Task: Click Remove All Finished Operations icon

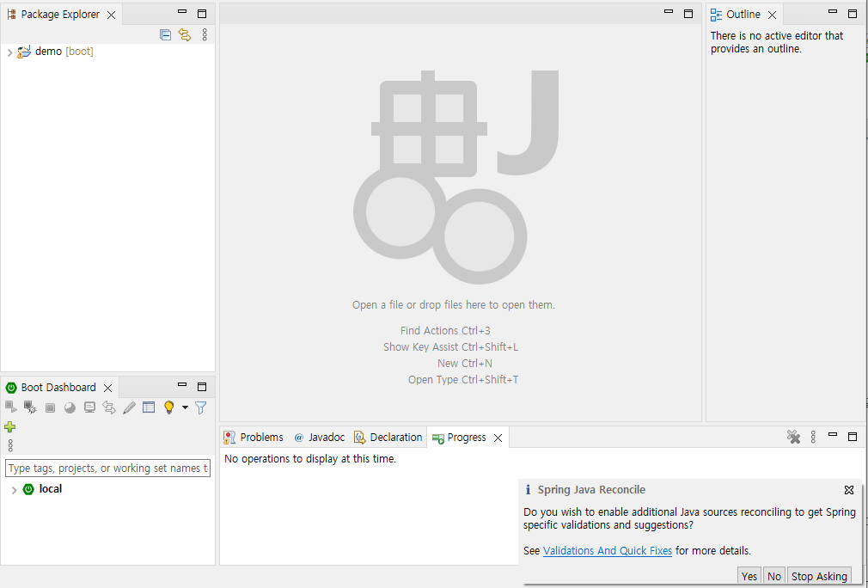Action: [x=793, y=437]
